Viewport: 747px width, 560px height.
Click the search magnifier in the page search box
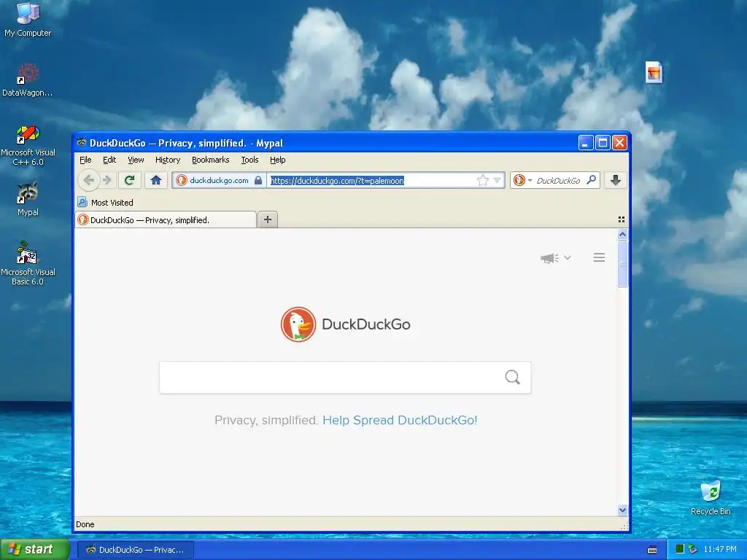(513, 377)
